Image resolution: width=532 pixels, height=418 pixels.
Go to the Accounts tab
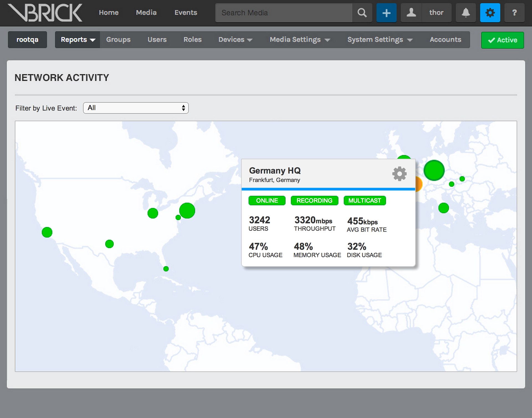[445, 40]
